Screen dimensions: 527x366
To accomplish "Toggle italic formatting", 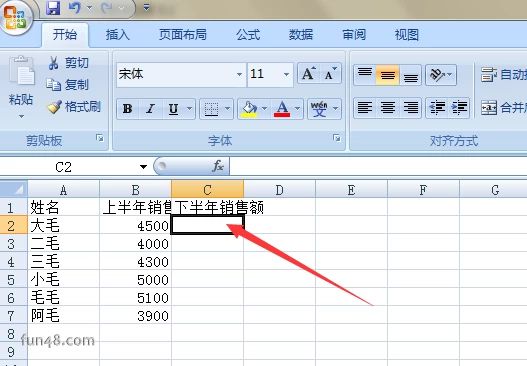I will pyautogui.click(x=150, y=109).
